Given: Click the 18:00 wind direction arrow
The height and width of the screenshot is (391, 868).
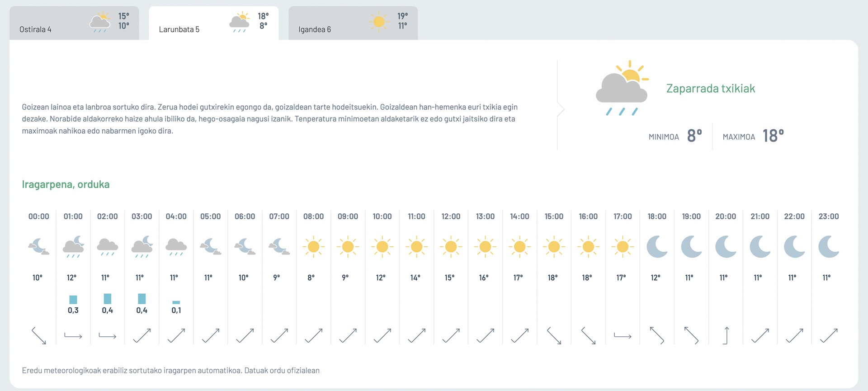Looking at the screenshot, I should pyautogui.click(x=657, y=336).
